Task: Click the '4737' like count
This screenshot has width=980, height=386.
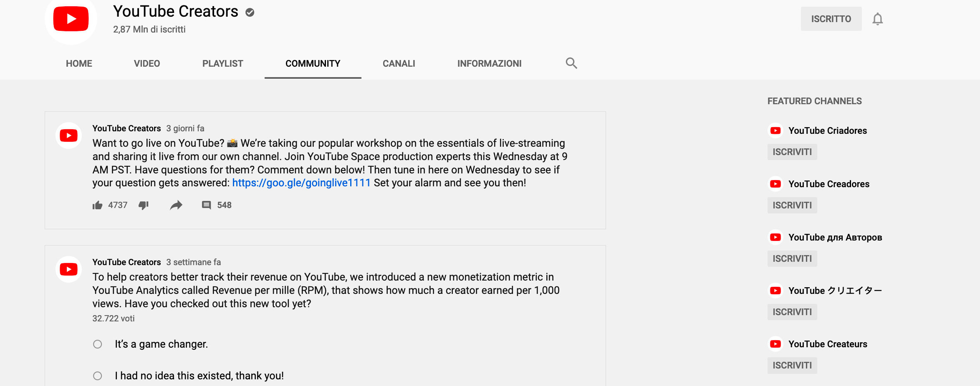Action: [x=118, y=205]
